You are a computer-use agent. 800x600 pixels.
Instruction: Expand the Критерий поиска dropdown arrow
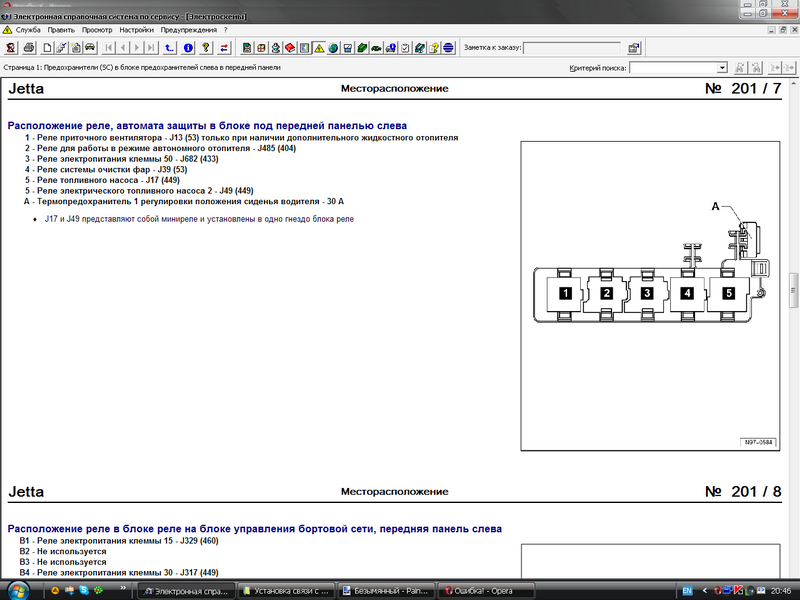pyautogui.click(x=722, y=67)
